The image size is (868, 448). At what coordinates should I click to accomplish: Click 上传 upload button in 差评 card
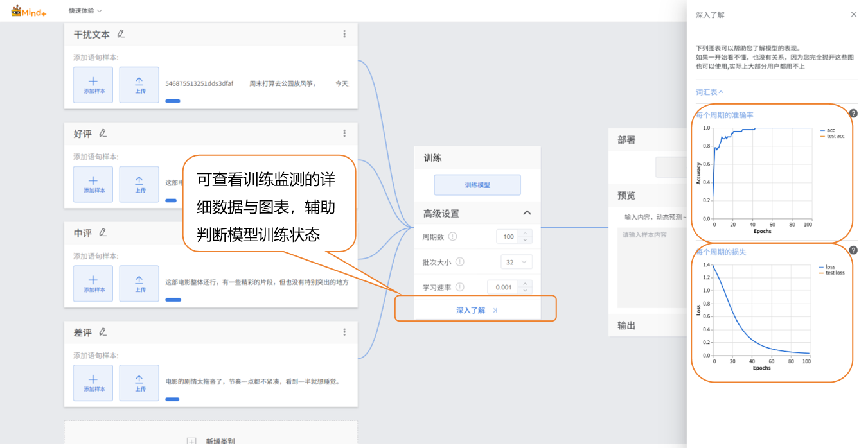(139, 383)
